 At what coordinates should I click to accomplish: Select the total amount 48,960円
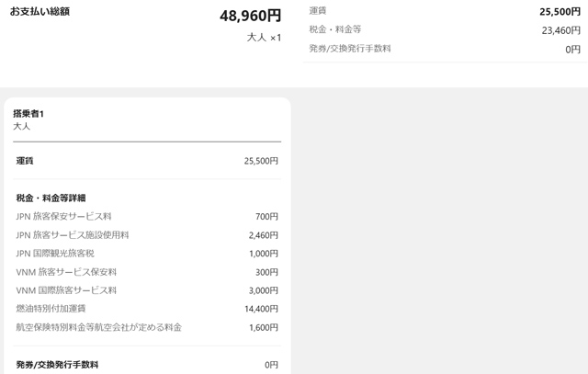(250, 16)
